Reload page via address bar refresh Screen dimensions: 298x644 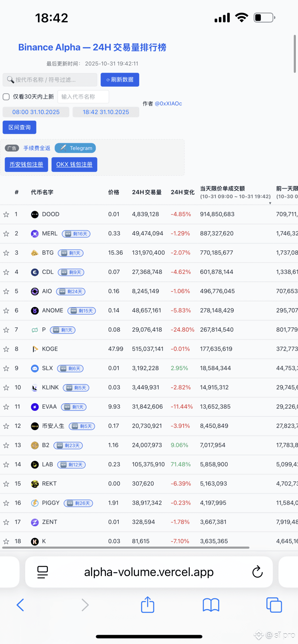click(257, 572)
